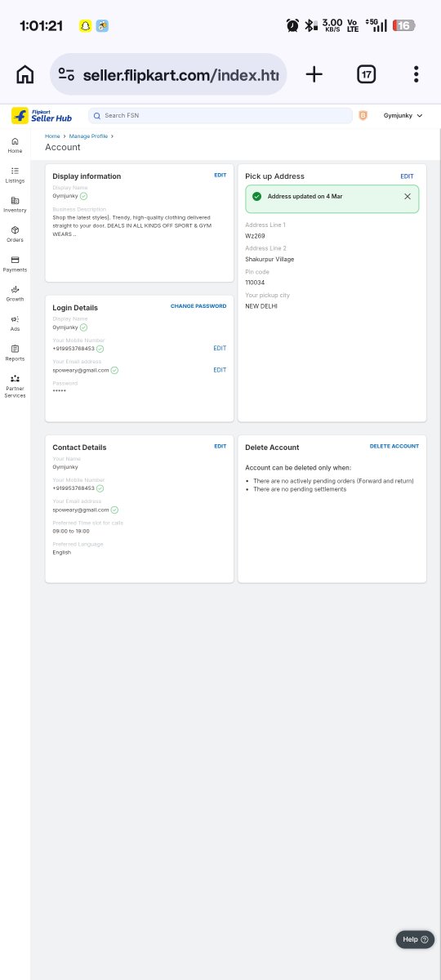Screen dimensions: 441x980
Task: Select the pin code 110034 text
Action: click(x=255, y=283)
